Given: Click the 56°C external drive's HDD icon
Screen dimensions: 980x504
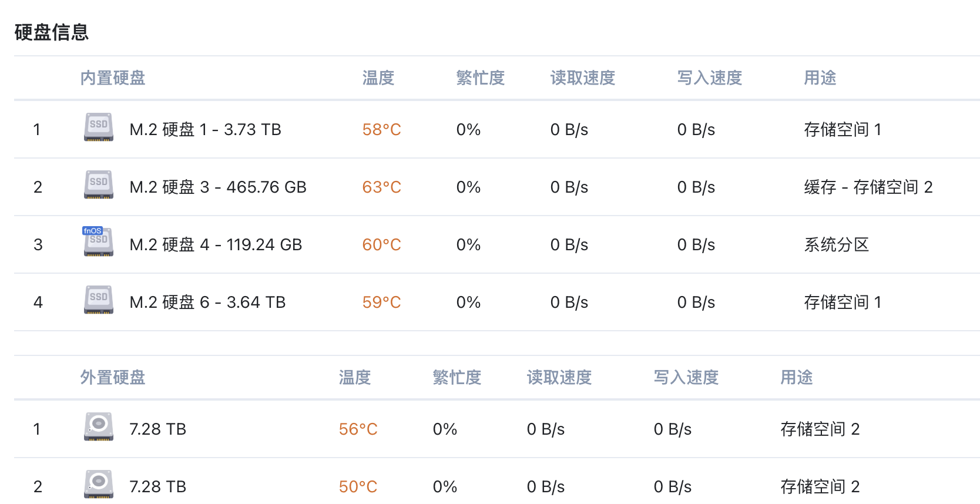Looking at the screenshot, I should coord(99,426).
